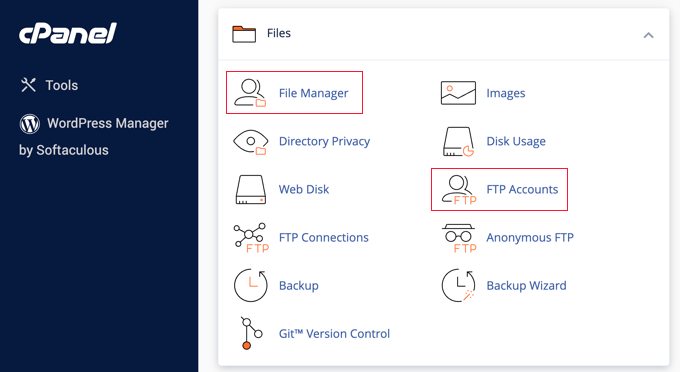Viewport: 680px width, 372px height.
Task: Open the Git Version Control link
Action: (334, 334)
